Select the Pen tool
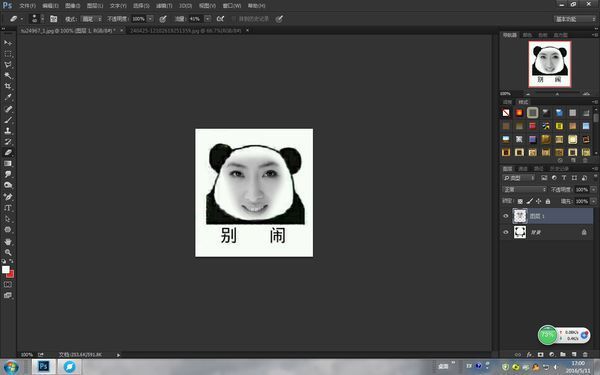This screenshot has height=375, width=600. point(8,197)
